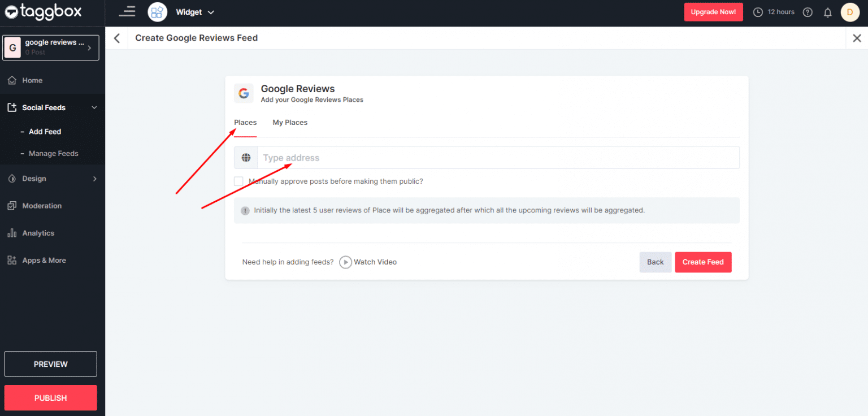The width and height of the screenshot is (868, 416).
Task: Open the help question mark icon
Action: [x=808, y=12]
